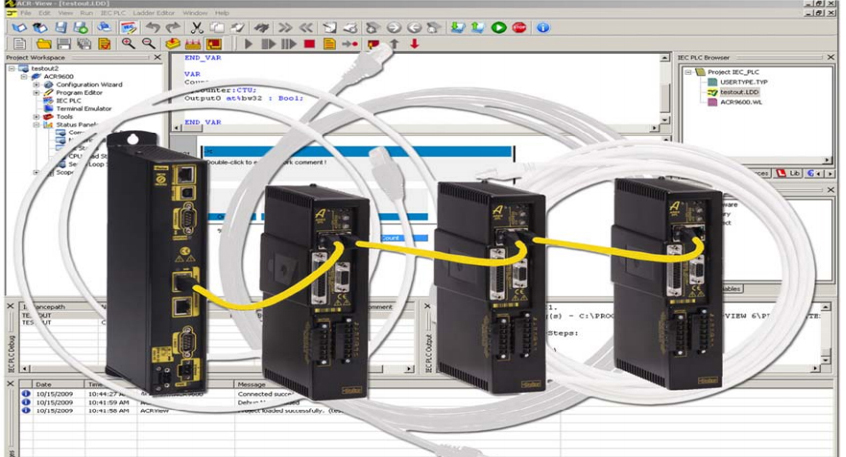Open the File menu
The width and height of the screenshot is (846, 457).
25,12
